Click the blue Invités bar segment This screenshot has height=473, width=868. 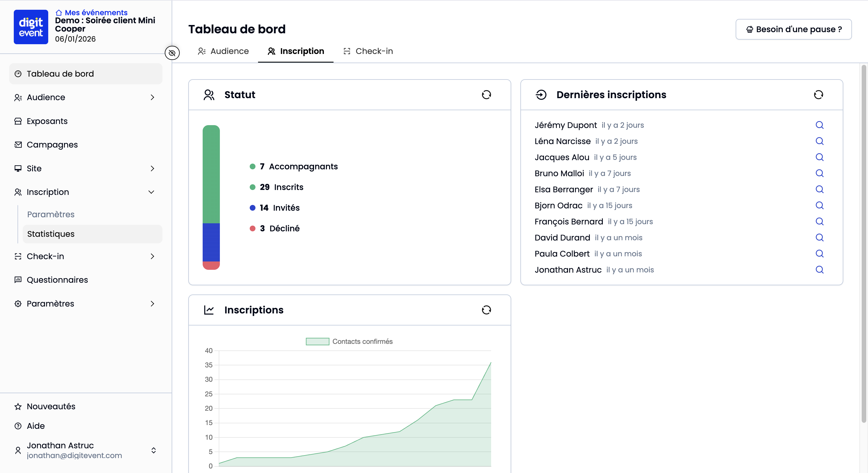[211, 242]
